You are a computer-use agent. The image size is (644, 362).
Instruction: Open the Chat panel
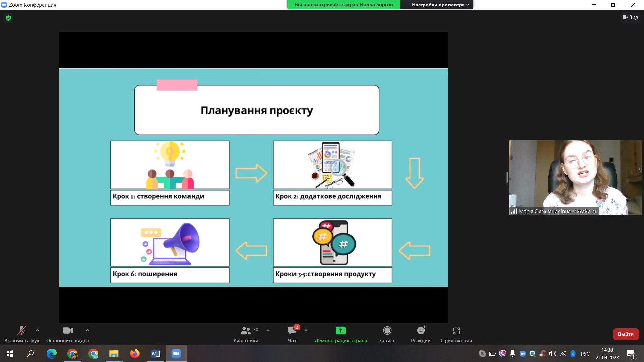point(292,334)
